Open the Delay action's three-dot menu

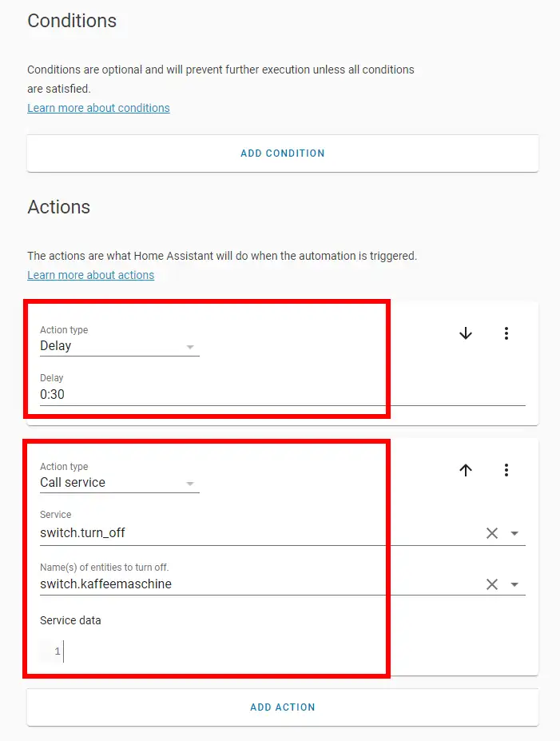click(x=506, y=333)
